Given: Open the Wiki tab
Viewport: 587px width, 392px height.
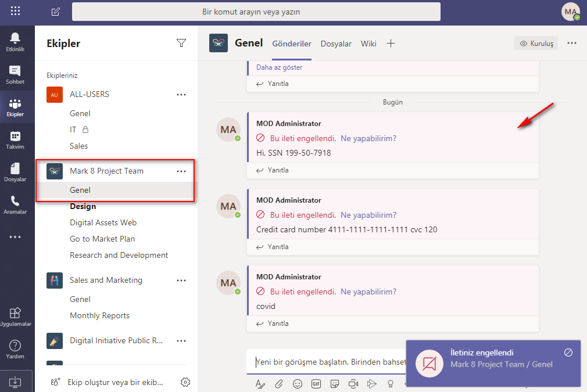Looking at the screenshot, I should [x=368, y=44].
